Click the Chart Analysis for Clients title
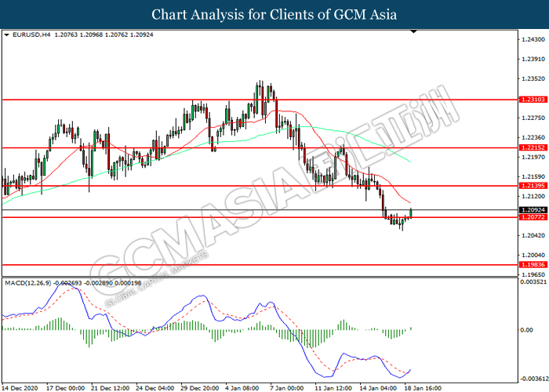 click(274, 15)
